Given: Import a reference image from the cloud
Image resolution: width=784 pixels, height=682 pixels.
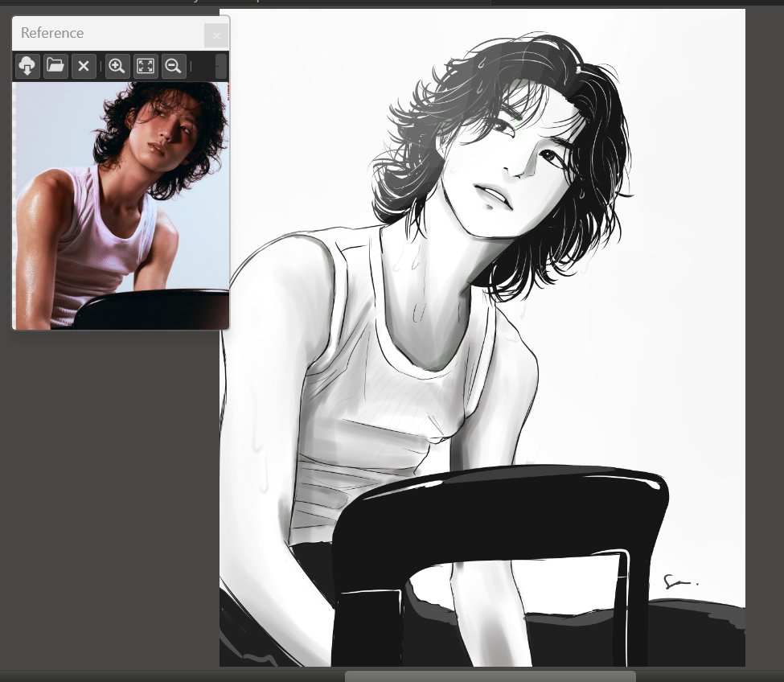Looking at the screenshot, I should (x=27, y=66).
